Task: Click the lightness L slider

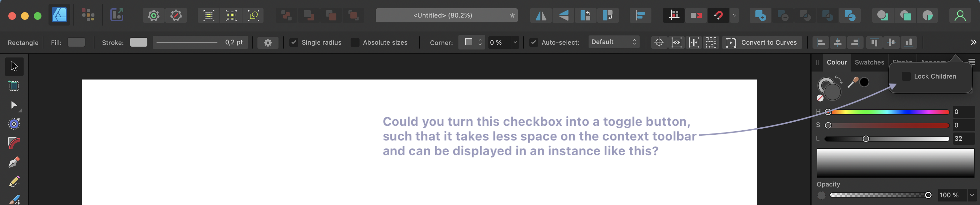Action: [x=887, y=139]
